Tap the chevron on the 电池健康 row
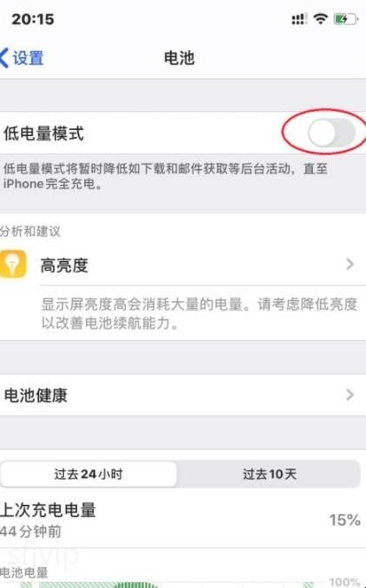This screenshot has width=366, height=588. (x=350, y=395)
